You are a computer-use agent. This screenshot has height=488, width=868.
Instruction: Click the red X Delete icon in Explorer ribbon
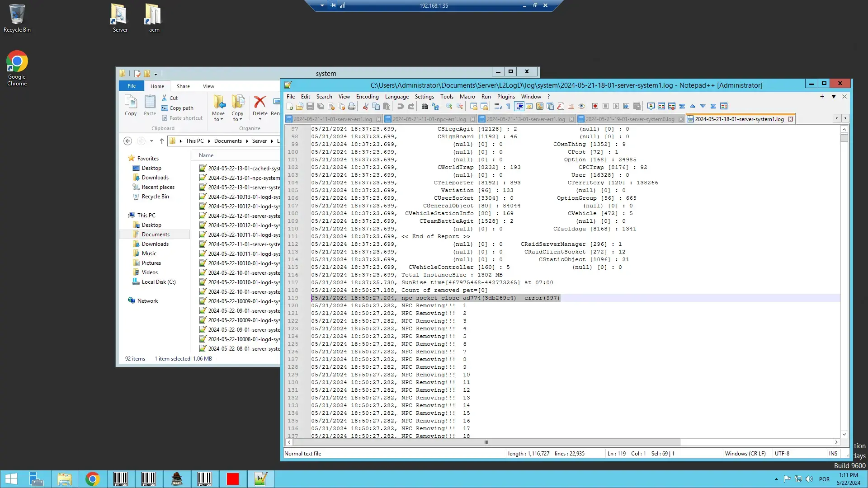(x=260, y=102)
